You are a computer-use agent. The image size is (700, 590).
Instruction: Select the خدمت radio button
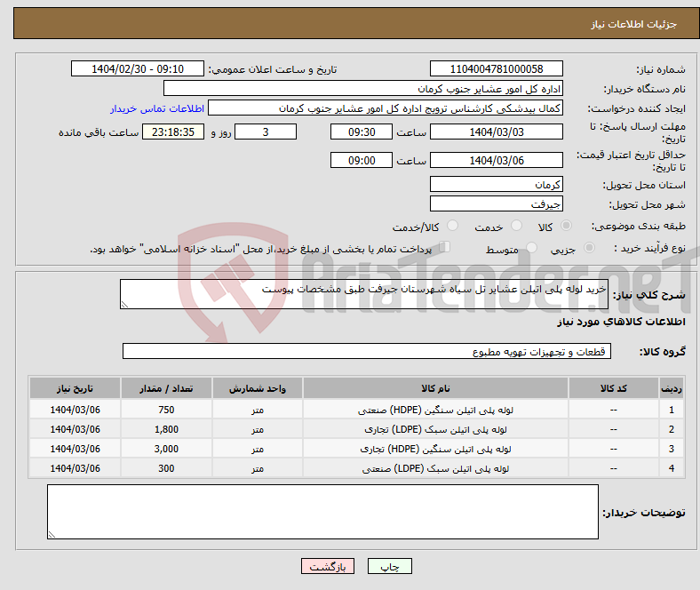coord(516,226)
